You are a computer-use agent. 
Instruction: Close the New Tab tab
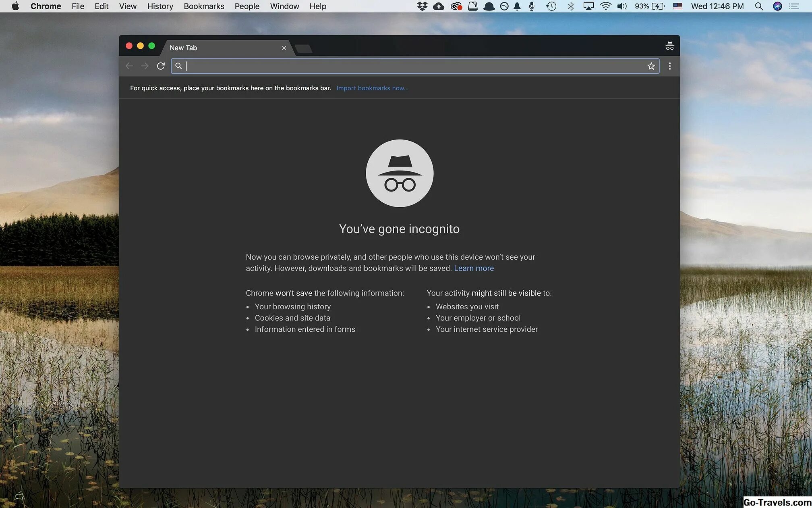coord(284,48)
